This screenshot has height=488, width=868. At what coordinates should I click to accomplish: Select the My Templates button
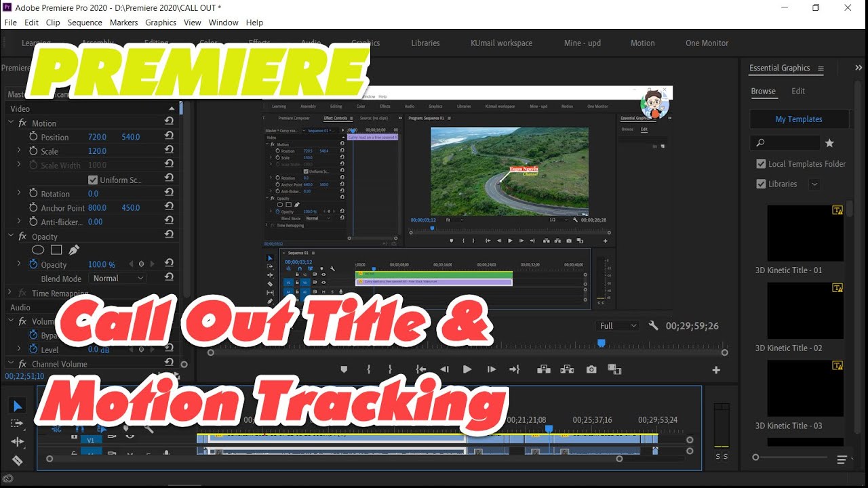pyautogui.click(x=799, y=119)
